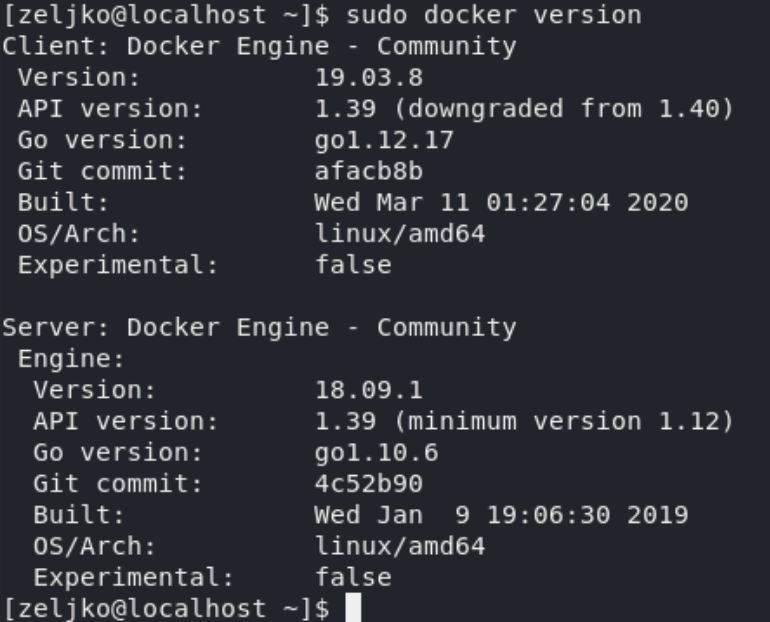This screenshot has width=770, height=622.
Task: Click the client linux/amd64 OS/Arch value
Action: [x=400, y=234]
